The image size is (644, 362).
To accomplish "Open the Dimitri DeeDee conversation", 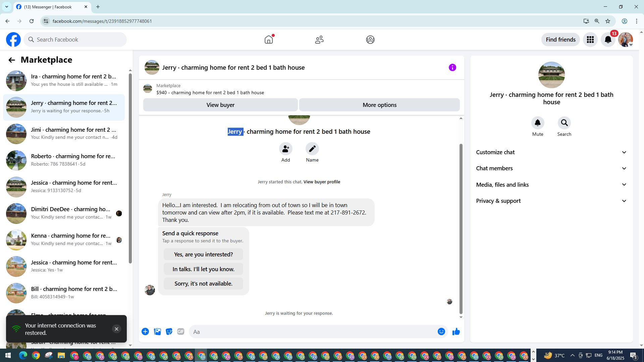I will click(x=64, y=213).
